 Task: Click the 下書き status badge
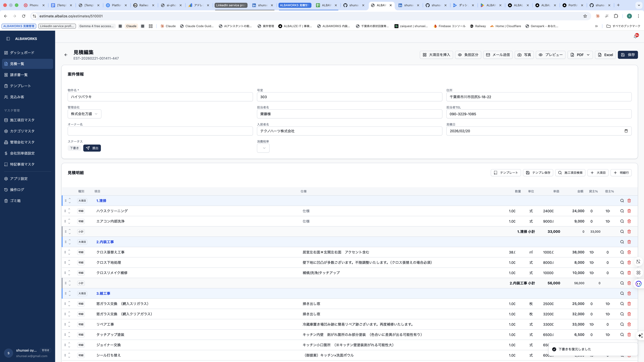pos(74,148)
